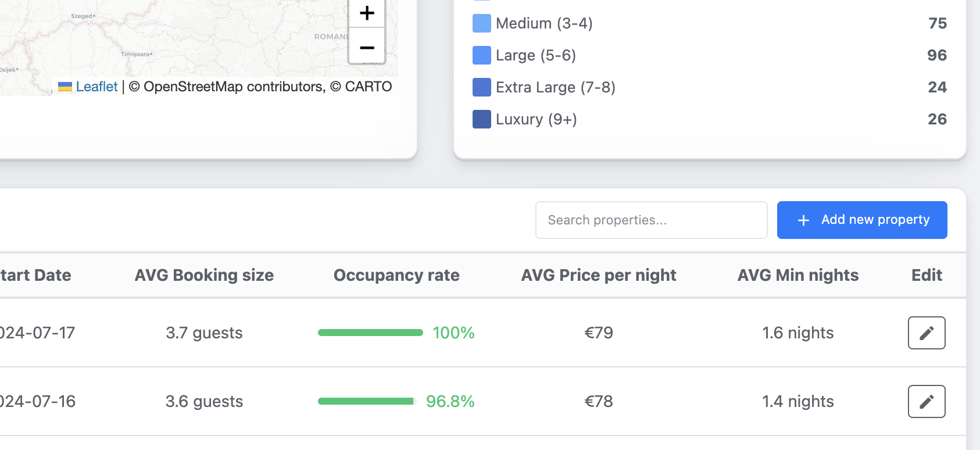Viewport: 980px width, 450px height.
Task: Focus the Search properties field
Action: (x=651, y=220)
